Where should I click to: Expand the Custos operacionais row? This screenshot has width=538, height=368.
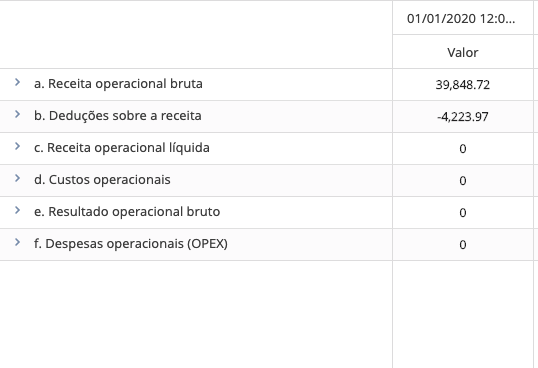17,178
